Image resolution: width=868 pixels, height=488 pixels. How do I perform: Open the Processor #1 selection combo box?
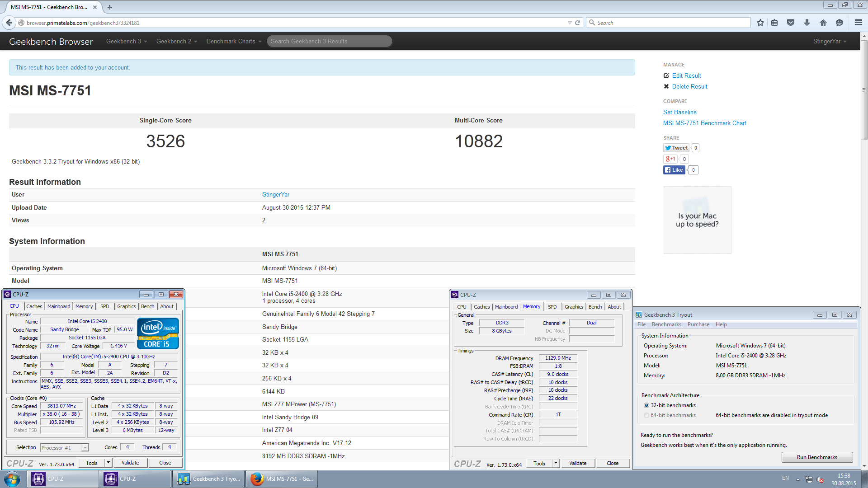point(65,448)
